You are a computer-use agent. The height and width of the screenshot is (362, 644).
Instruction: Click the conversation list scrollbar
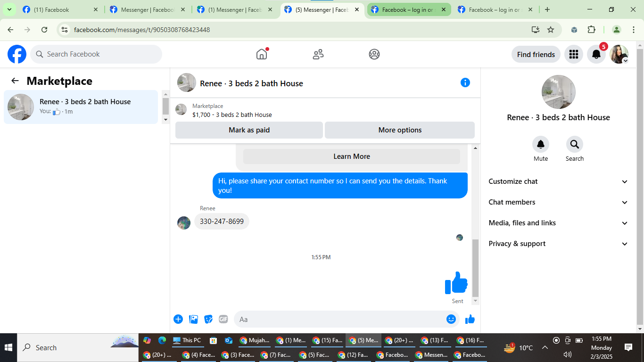[165, 107]
